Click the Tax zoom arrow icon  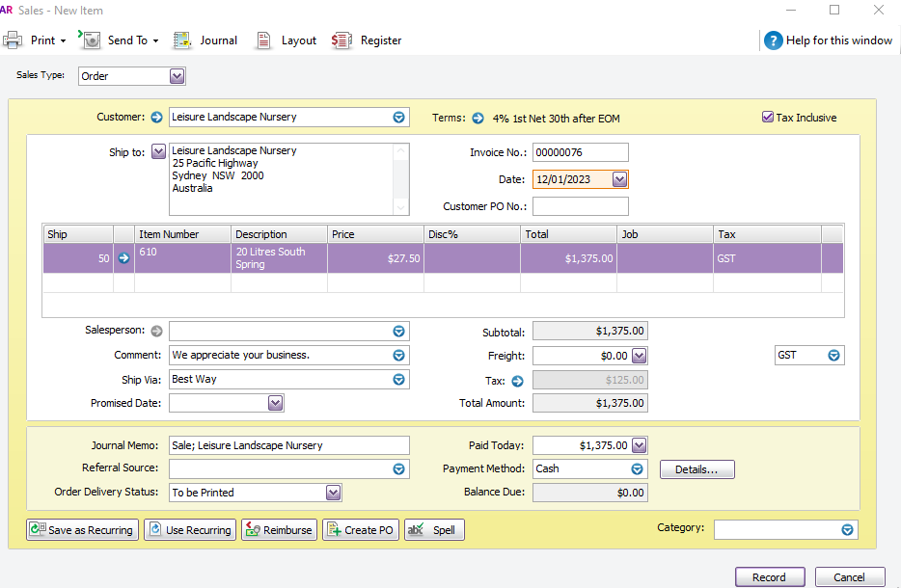tap(517, 381)
